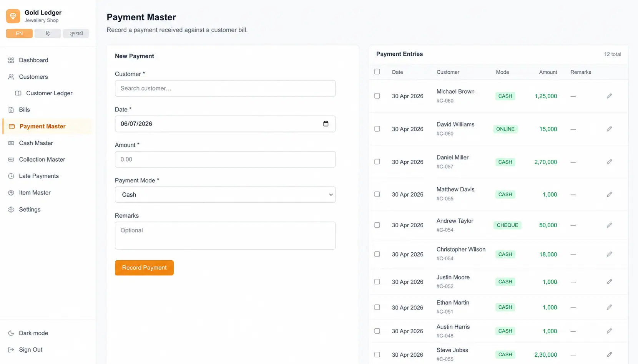Switch language to Gujarati

[x=76, y=33]
